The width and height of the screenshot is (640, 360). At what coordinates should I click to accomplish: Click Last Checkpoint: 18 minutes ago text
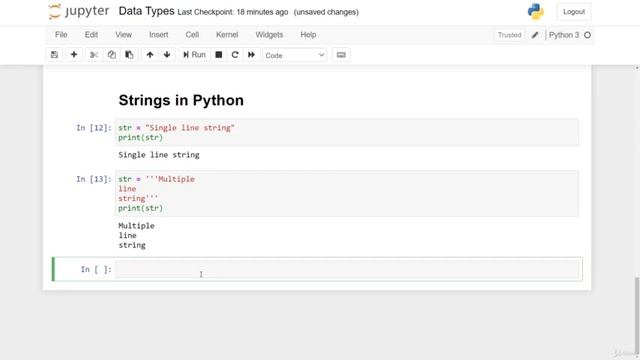pyautogui.click(x=233, y=12)
